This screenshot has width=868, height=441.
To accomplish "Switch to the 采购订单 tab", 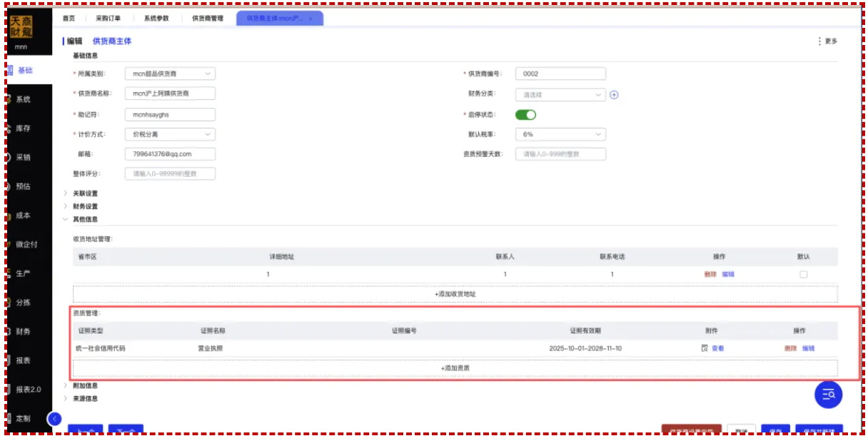I will [108, 19].
